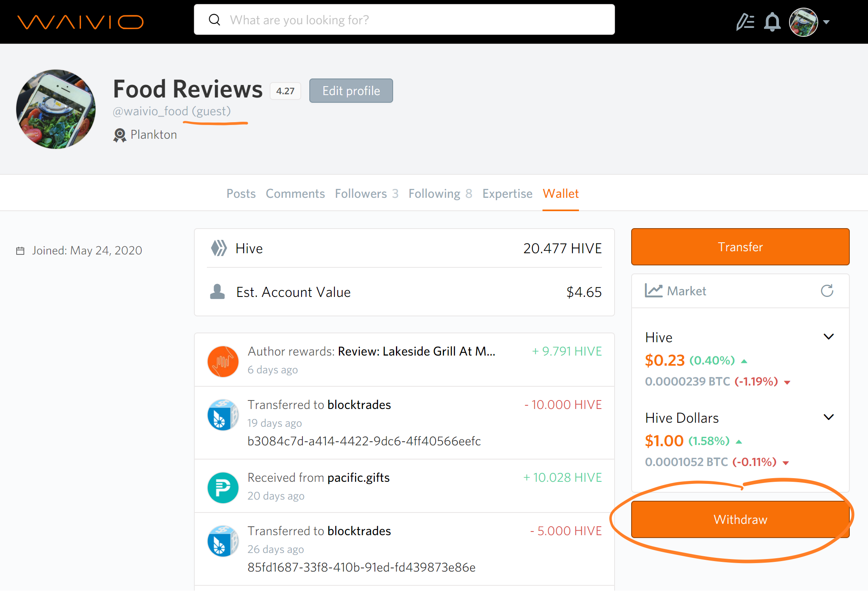Switch to the Posts tab
This screenshot has height=591, width=868.
(x=241, y=194)
